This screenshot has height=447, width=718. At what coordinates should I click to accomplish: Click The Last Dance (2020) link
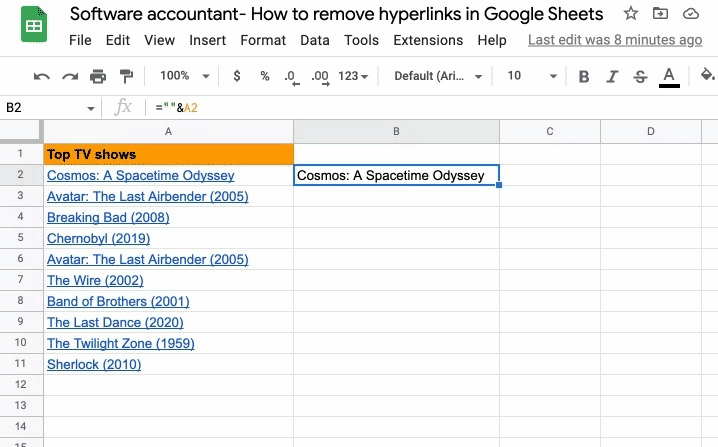115,323
